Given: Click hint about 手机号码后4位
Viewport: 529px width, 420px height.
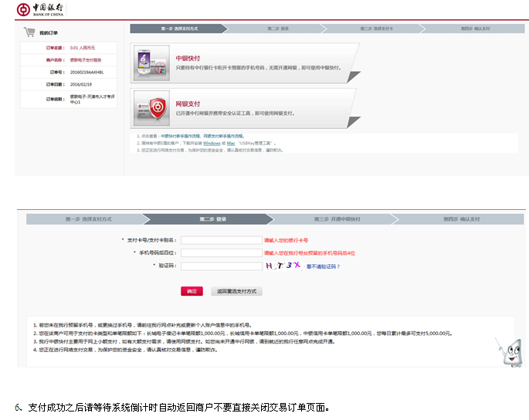Looking at the screenshot, I should pos(310,253).
